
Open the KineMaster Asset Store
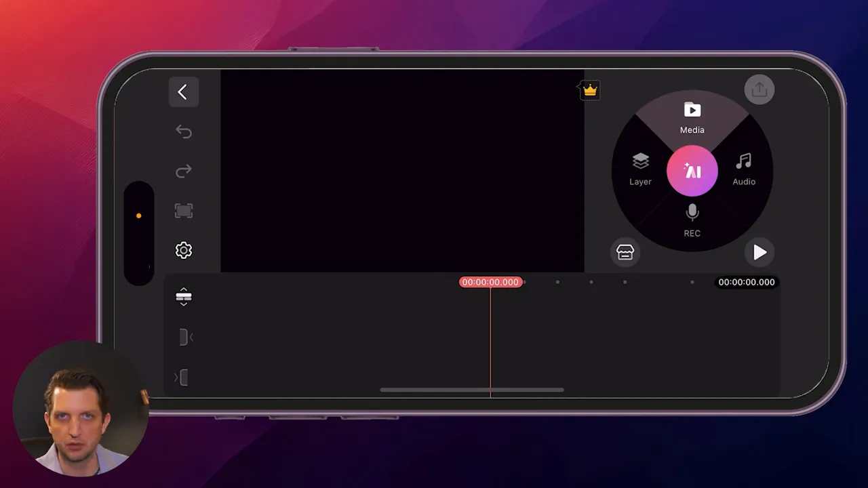[625, 251]
